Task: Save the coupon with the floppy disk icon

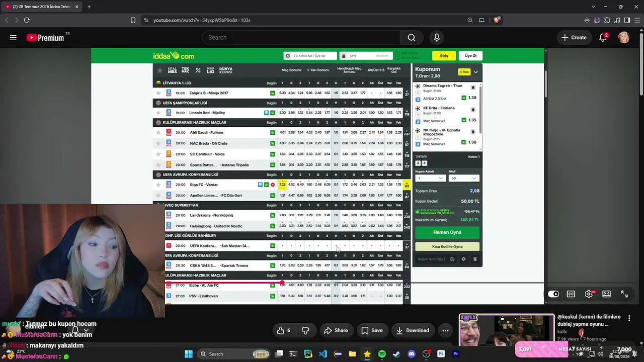Action: pyautogui.click(x=452, y=259)
